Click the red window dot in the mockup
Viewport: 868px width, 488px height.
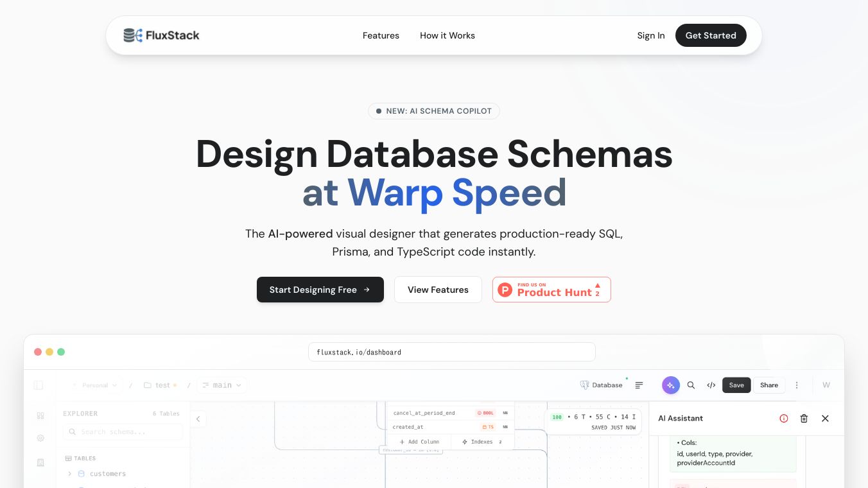[x=38, y=352]
